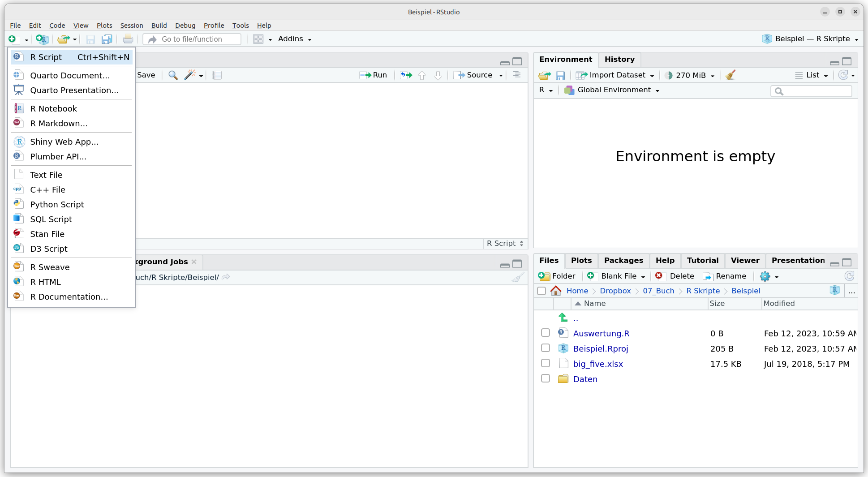Click the new Folder button
Viewport: 868px width, 477px height.
click(557, 276)
